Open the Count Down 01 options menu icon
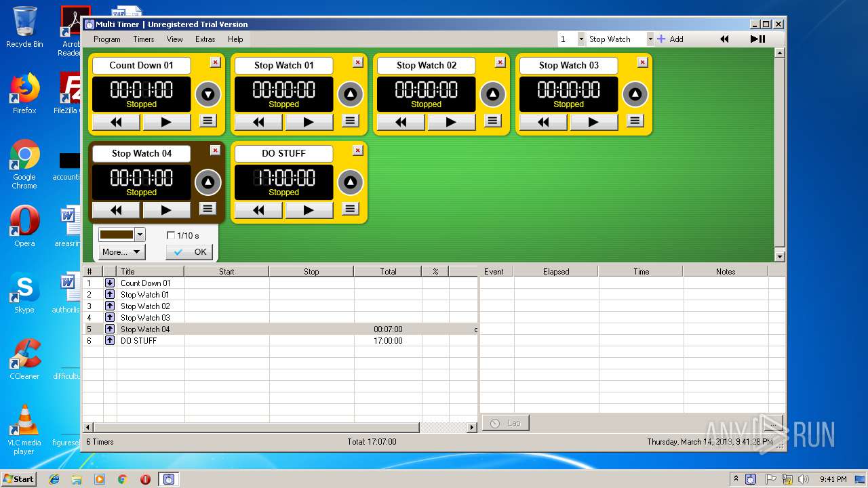 point(208,121)
